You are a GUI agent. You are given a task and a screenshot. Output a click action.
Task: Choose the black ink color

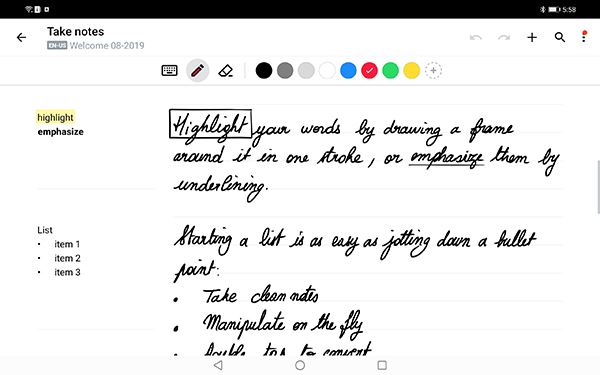point(264,71)
